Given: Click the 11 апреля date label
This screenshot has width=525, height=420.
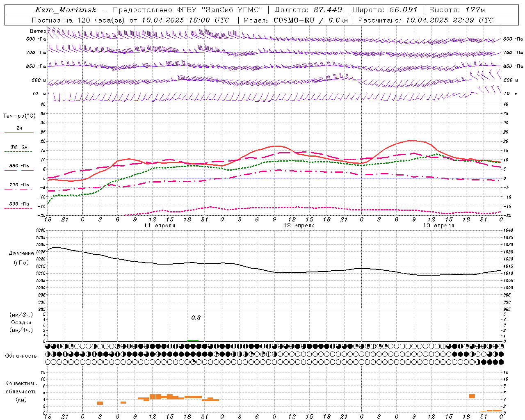Looking at the screenshot, I should point(160,226).
